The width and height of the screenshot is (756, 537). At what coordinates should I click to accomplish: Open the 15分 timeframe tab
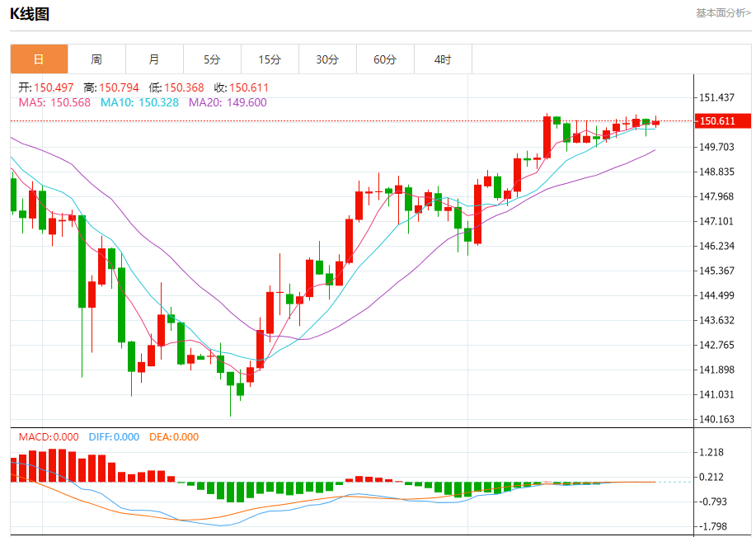270,59
